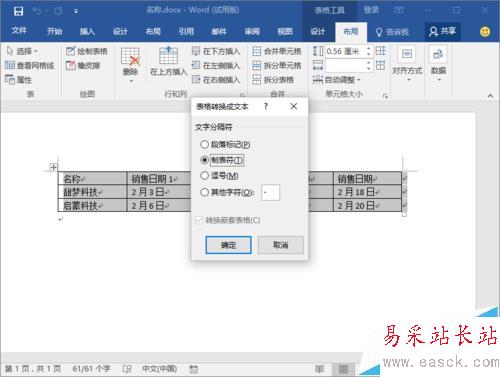Viewport: 500px width, 377px height.
Task: Click the Redo icon in quick access
Action: pyautogui.click(x=58, y=11)
